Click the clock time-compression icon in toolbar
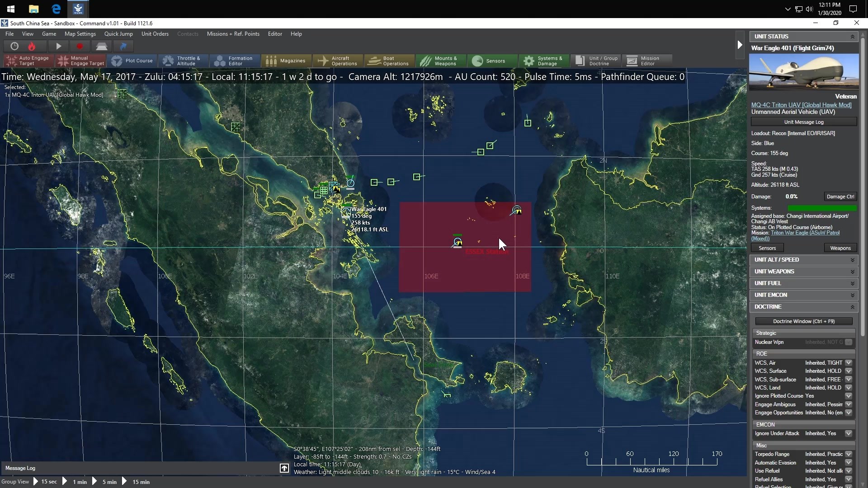The height and width of the screenshot is (488, 868). pos(14,46)
